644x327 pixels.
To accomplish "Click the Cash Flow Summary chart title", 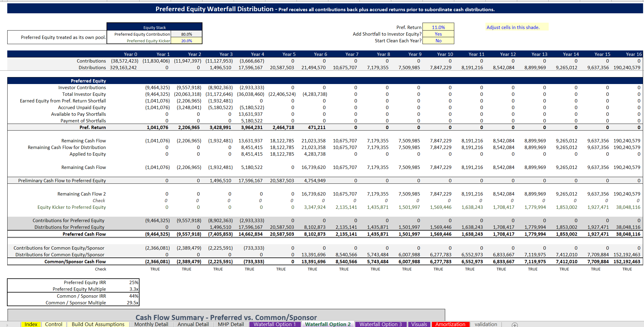I will point(226,317).
